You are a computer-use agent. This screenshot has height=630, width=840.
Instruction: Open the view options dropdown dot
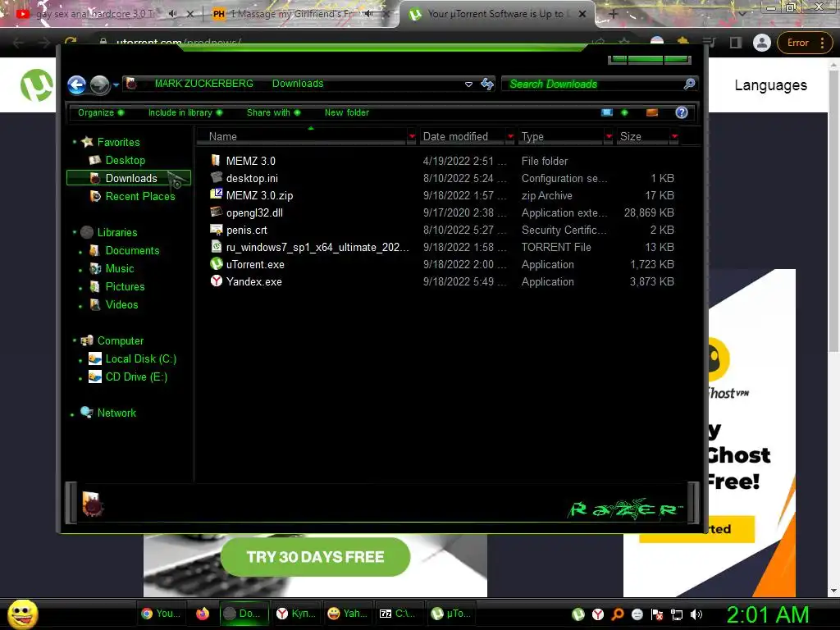pyautogui.click(x=624, y=112)
